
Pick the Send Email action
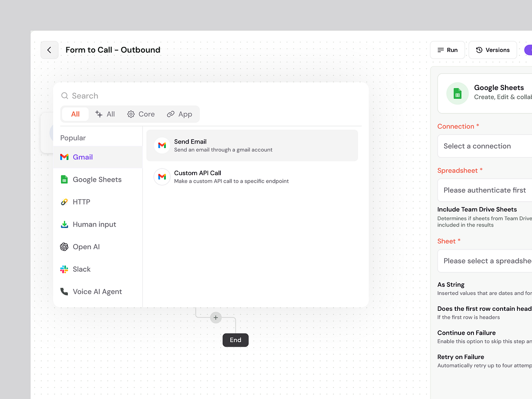click(x=252, y=145)
